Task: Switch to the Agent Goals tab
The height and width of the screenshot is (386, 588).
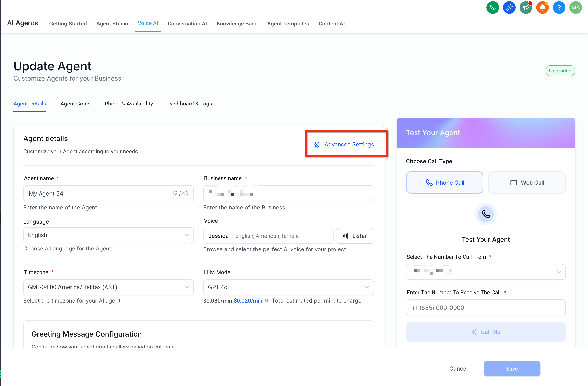Action: [x=75, y=104]
